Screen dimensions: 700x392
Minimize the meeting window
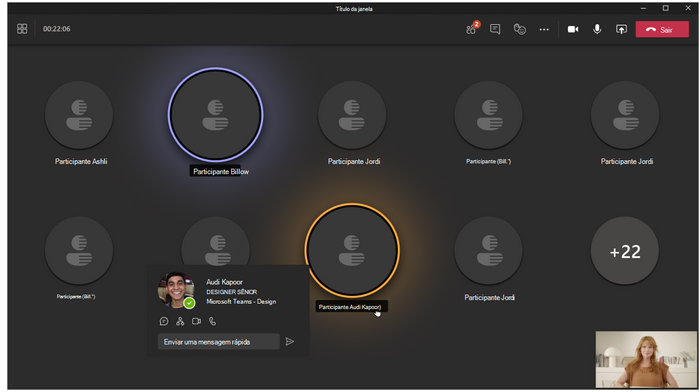pyautogui.click(x=643, y=8)
